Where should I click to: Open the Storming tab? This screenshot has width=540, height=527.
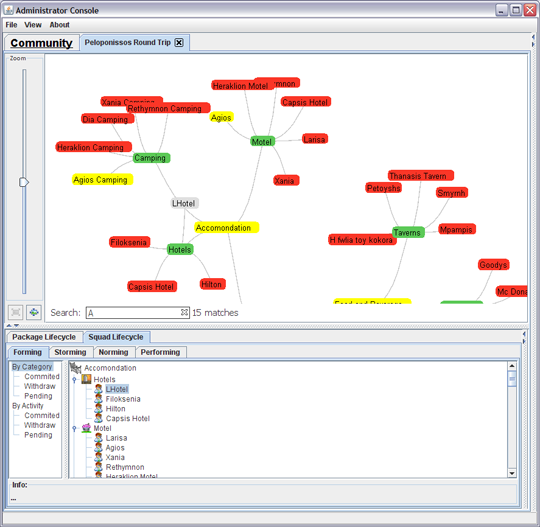pyautogui.click(x=70, y=352)
